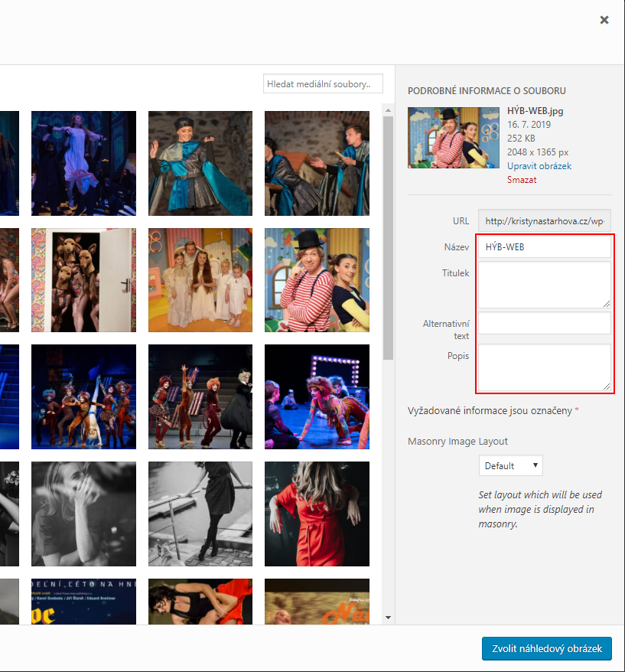Select thumbnail of girls in white dresses

(200, 280)
